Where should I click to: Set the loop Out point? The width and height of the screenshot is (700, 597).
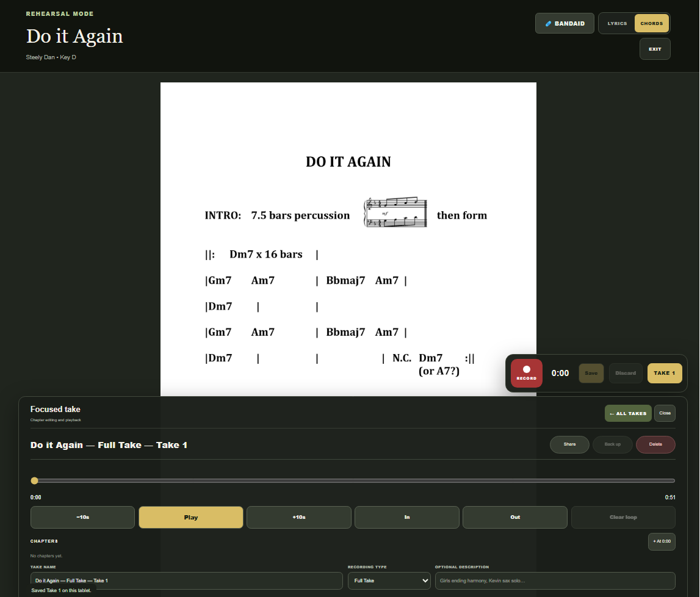[x=515, y=517]
